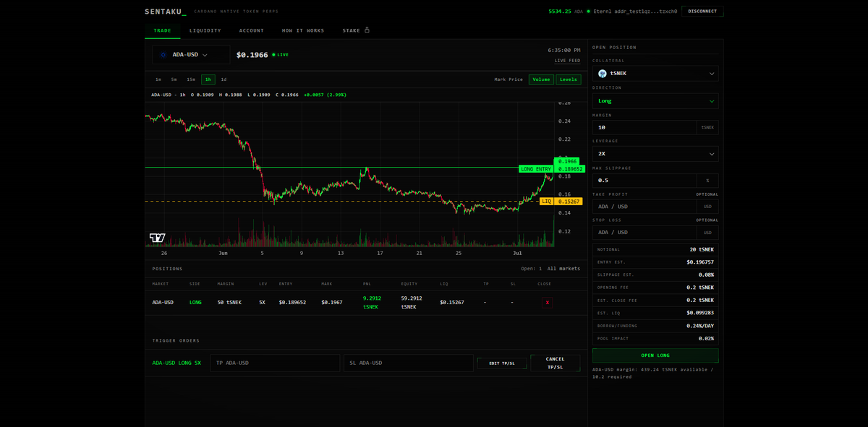The image size is (868, 427).
Task: Click the Edit TP/SL button
Action: [x=501, y=363]
